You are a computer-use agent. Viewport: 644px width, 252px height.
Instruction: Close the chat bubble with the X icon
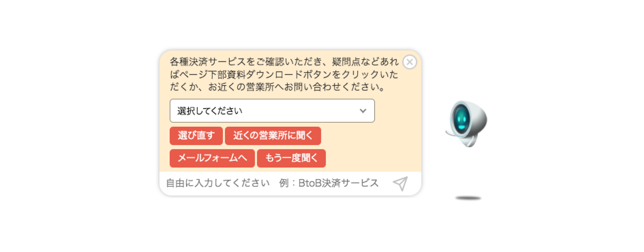tap(410, 62)
